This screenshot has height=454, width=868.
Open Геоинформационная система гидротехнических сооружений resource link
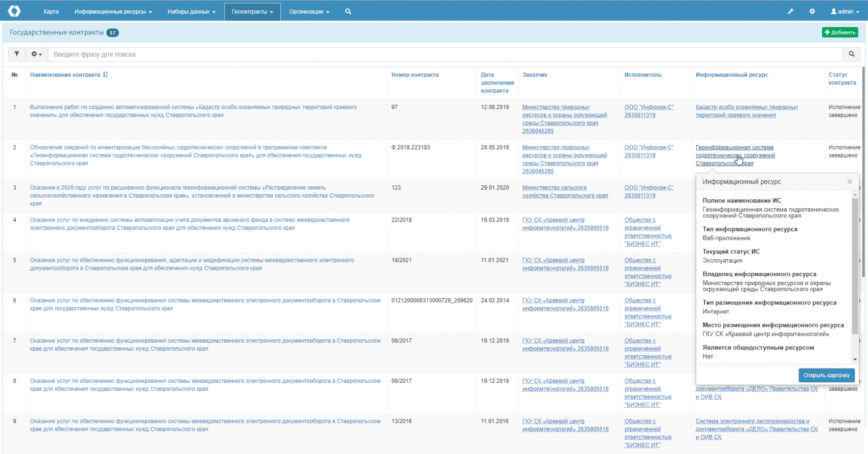[735, 155]
